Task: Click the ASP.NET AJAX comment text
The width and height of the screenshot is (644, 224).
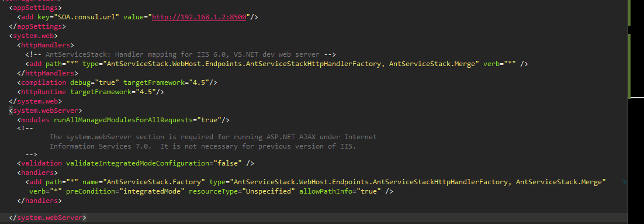Action: coord(213,142)
